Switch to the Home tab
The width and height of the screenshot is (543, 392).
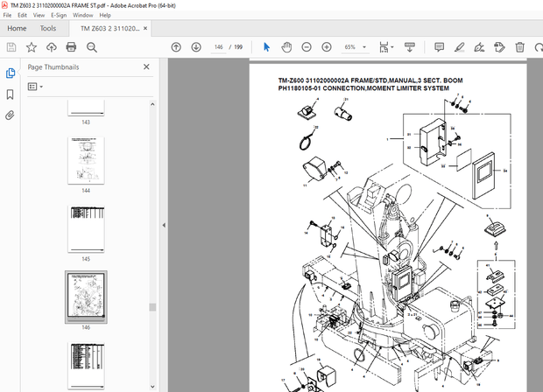tap(17, 28)
